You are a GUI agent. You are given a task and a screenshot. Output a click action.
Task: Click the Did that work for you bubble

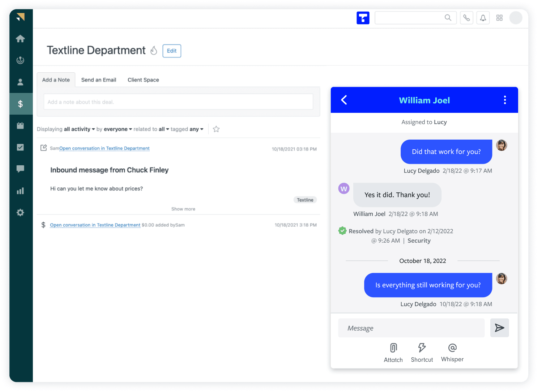click(x=447, y=152)
